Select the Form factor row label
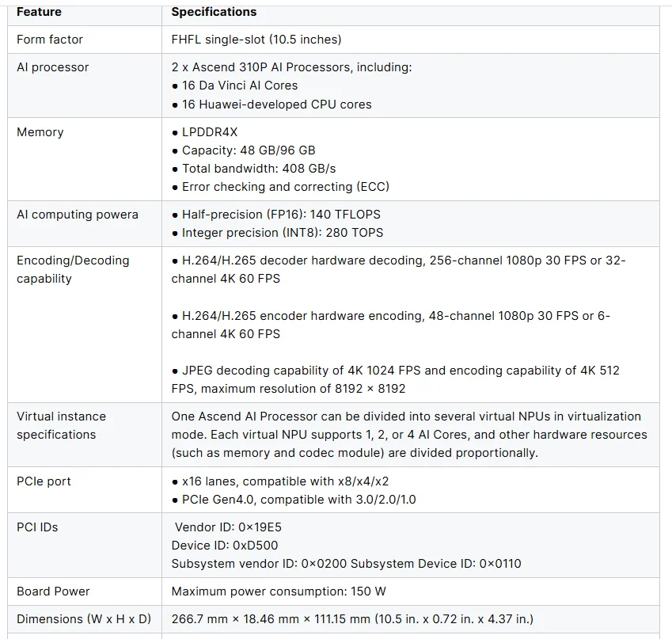Viewport: 672px width, 639px height. click(50, 40)
